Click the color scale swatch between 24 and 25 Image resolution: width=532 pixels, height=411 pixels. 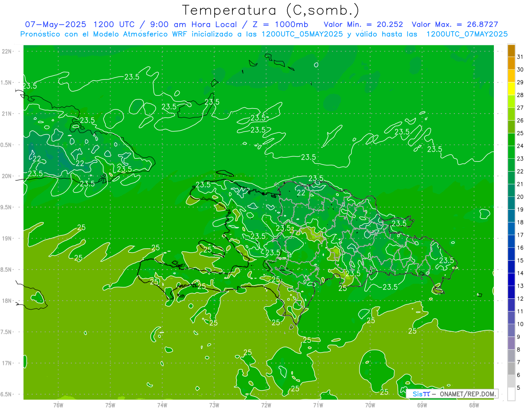(511, 140)
